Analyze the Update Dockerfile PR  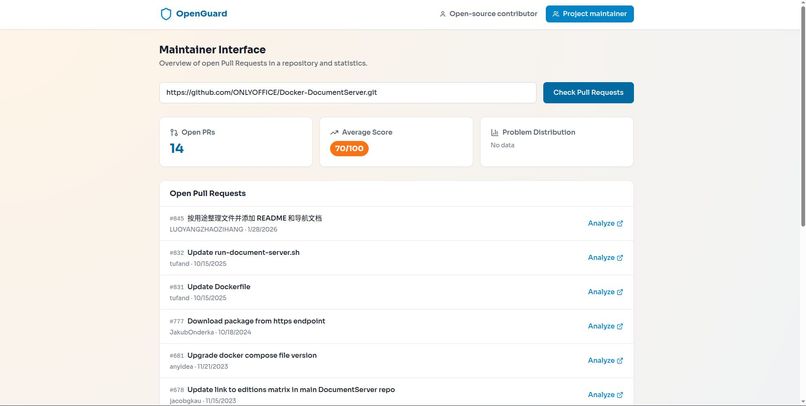(x=605, y=292)
